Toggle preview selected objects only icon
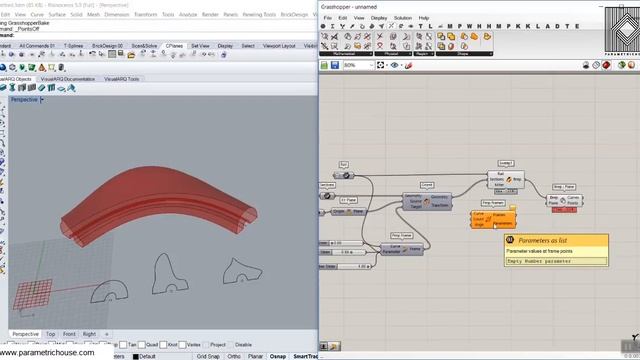The height and width of the screenshot is (360, 640). [621, 65]
